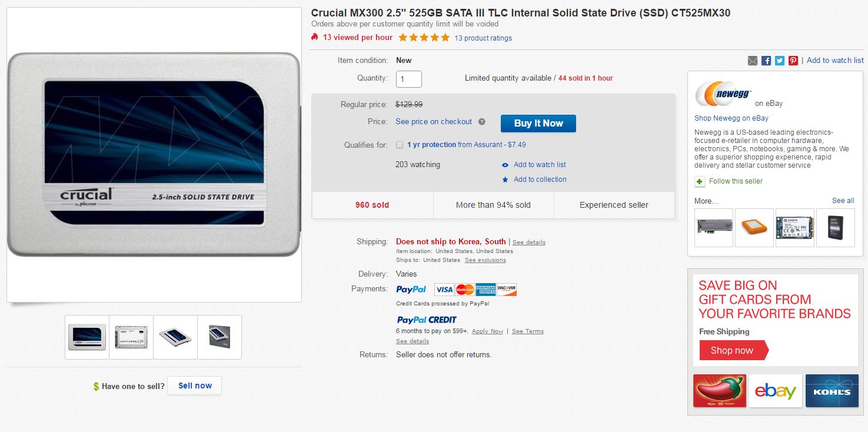The width and height of the screenshot is (868, 432).
Task: Click the See Terms link
Action: (x=528, y=331)
